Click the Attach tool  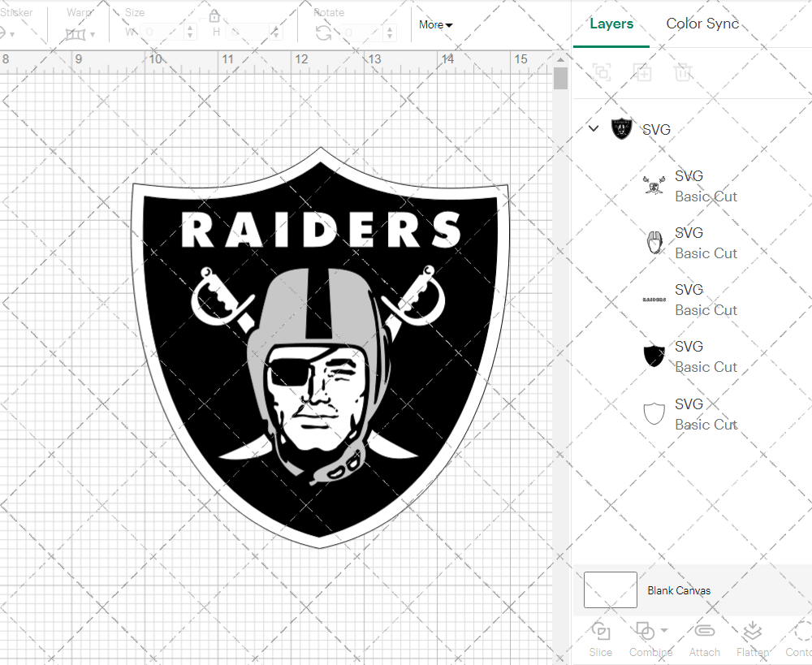click(x=704, y=640)
